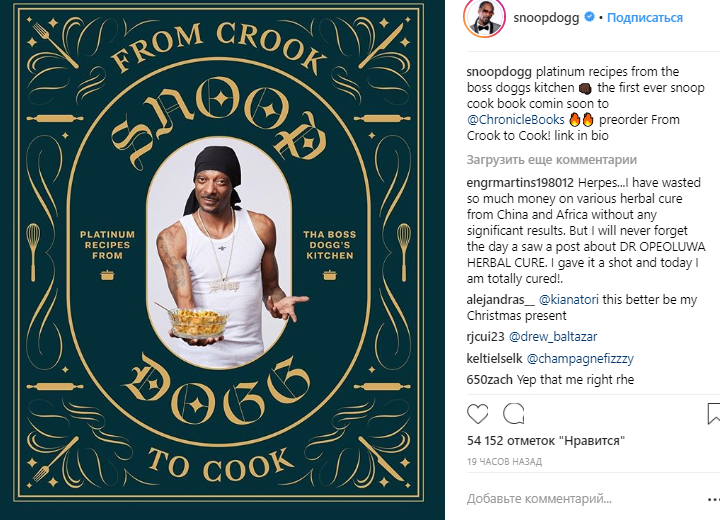Image resolution: width=720 pixels, height=520 pixels.
Task: Open the @champagnefizzzy mention
Action: [x=580, y=358]
